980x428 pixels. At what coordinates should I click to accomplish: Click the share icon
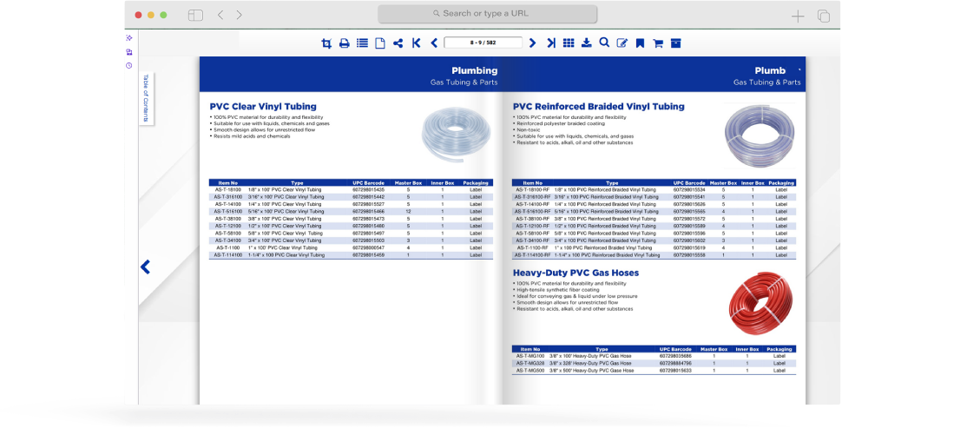click(398, 43)
